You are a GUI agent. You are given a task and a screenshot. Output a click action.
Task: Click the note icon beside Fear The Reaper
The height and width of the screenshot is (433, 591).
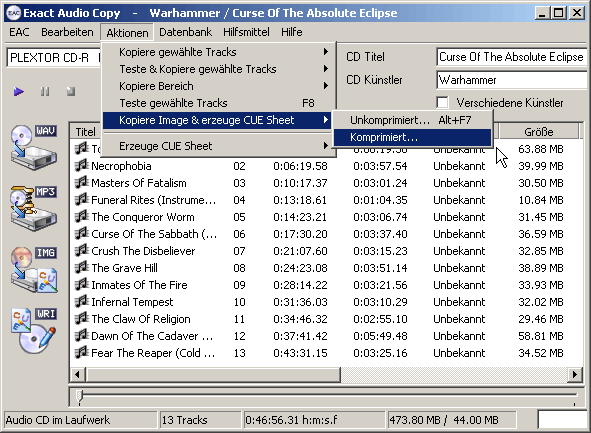point(81,352)
